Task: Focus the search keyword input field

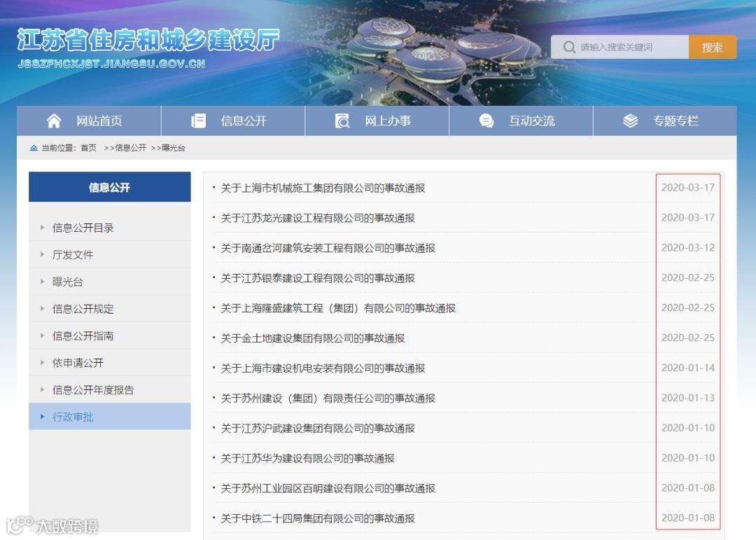Action: (x=619, y=48)
